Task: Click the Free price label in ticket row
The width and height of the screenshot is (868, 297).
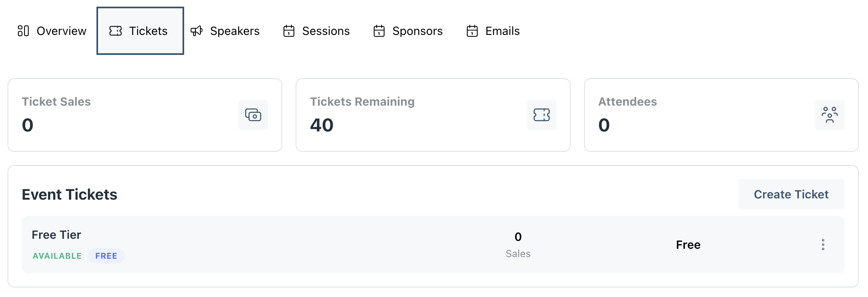Action: 688,245
